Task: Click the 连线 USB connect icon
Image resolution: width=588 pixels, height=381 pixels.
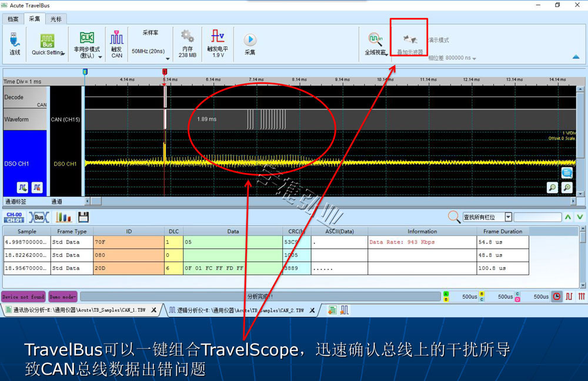Action: tap(15, 39)
